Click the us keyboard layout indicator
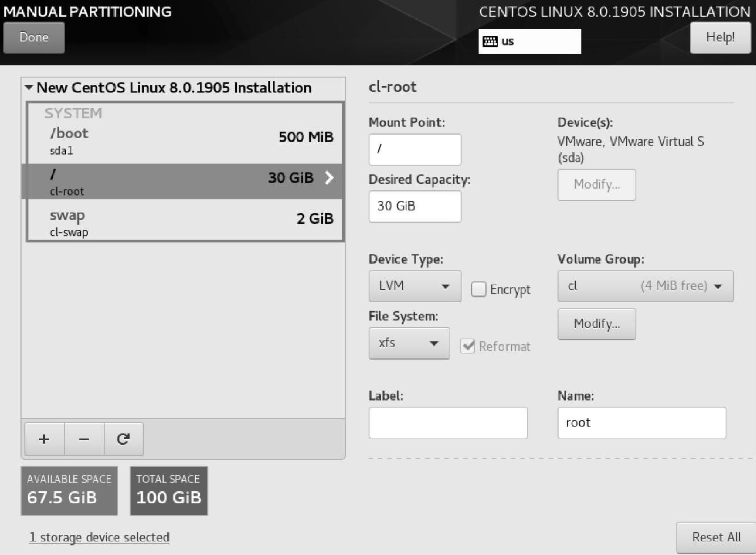 click(x=530, y=41)
